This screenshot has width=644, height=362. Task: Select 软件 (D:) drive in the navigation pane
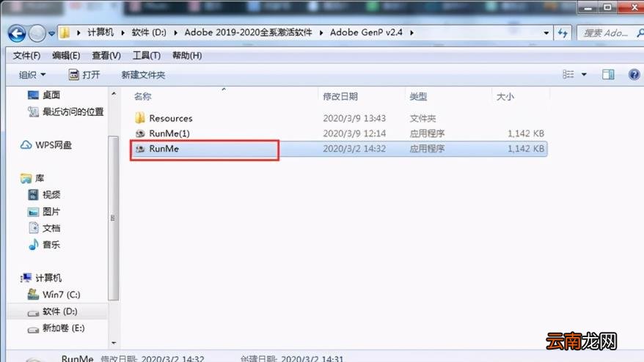(52, 311)
